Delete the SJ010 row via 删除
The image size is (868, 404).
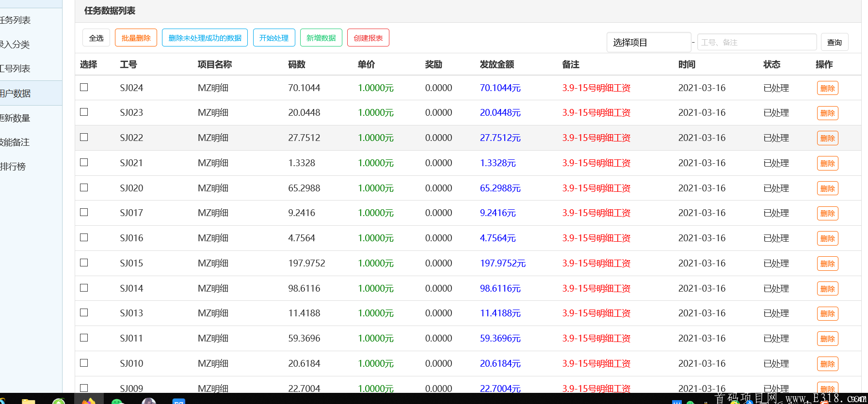pyautogui.click(x=827, y=364)
